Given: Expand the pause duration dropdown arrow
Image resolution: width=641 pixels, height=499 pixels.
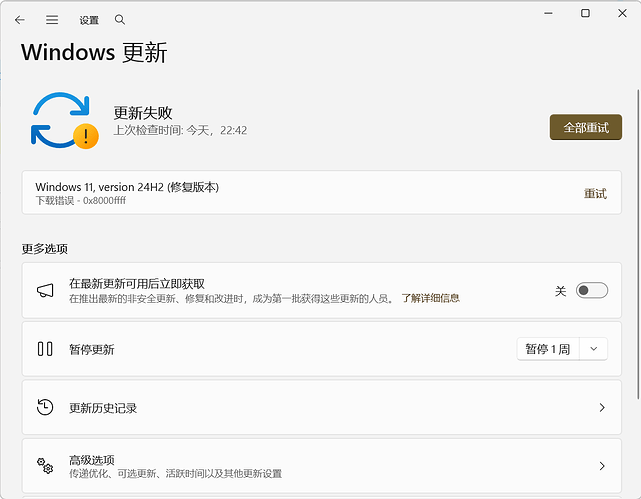Looking at the screenshot, I should (594, 349).
